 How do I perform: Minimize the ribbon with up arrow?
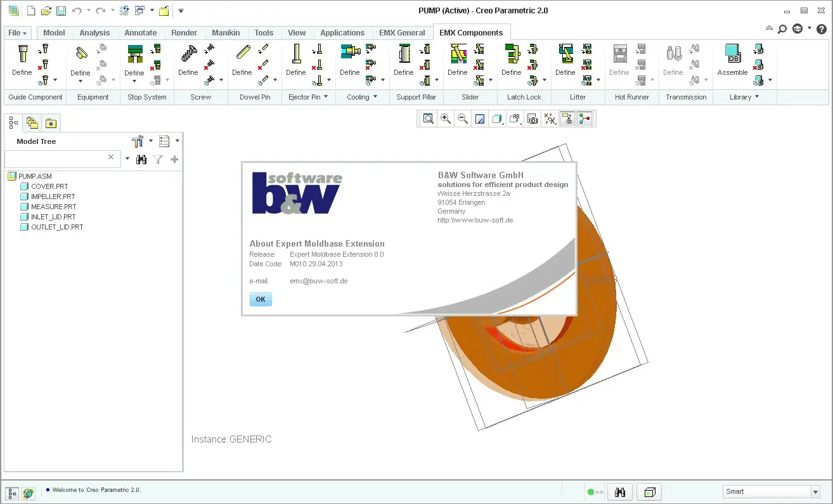(x=770, y=29)
